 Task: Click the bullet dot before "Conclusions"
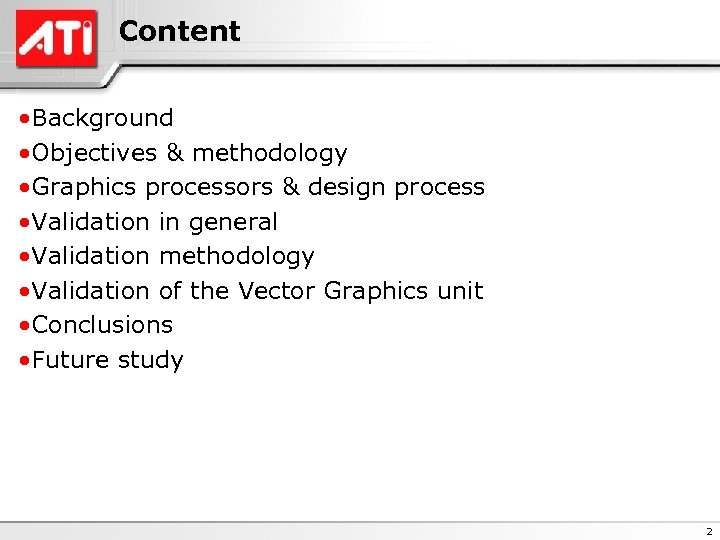click(22, 326)
